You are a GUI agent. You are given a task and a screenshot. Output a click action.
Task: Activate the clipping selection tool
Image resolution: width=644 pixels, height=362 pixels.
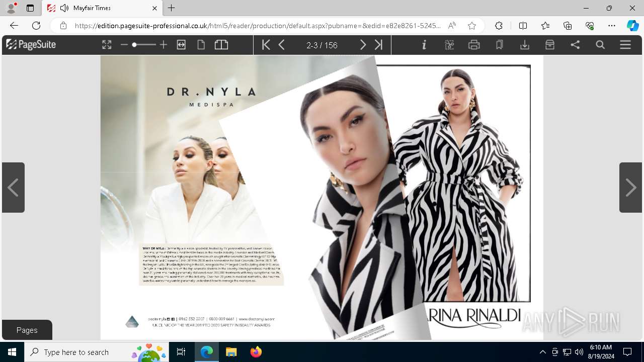(x=449, y=45)
